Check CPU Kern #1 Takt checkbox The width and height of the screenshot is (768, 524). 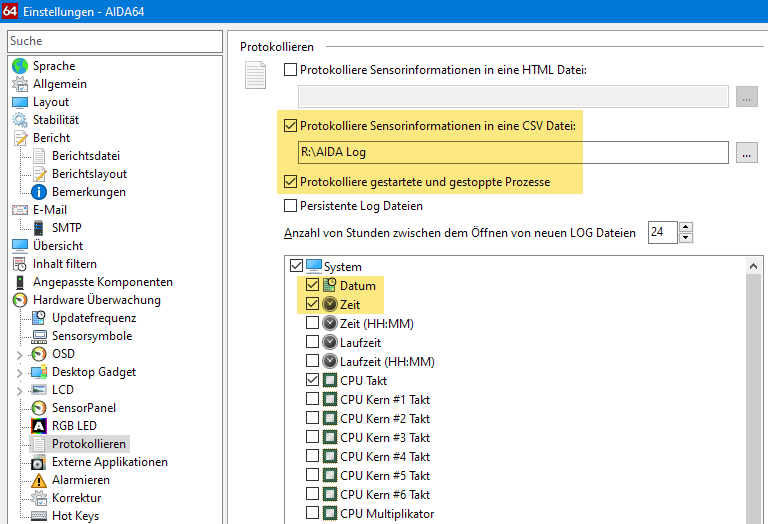click(x=312, y=399)
